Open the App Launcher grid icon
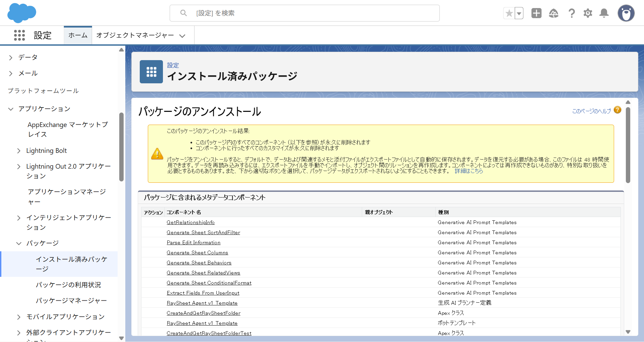 19,35
